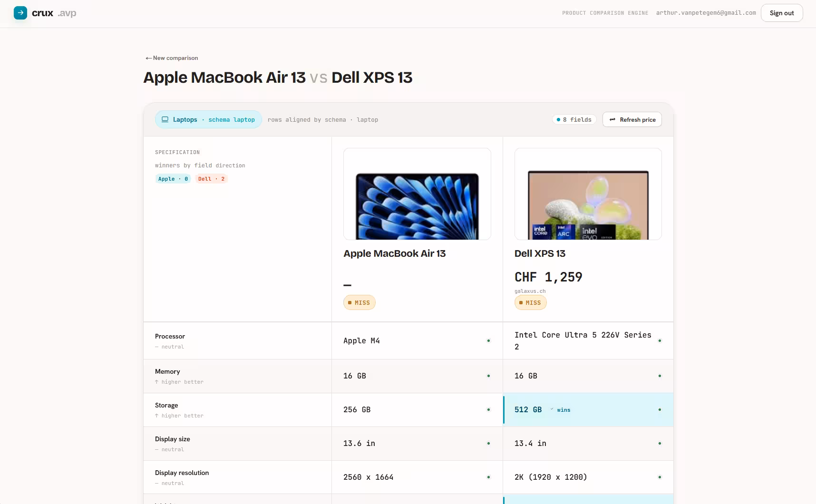Click the neutral hint under Display resolution

click(170, 483)
